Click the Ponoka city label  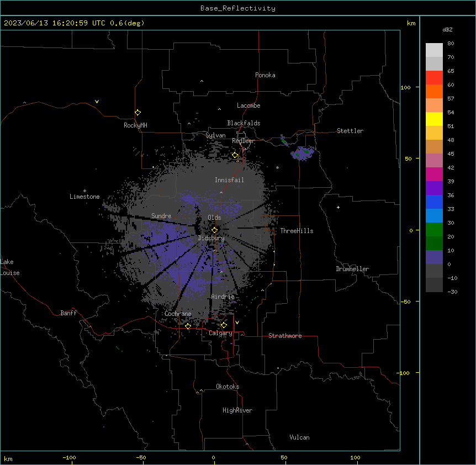click(265, 75)
